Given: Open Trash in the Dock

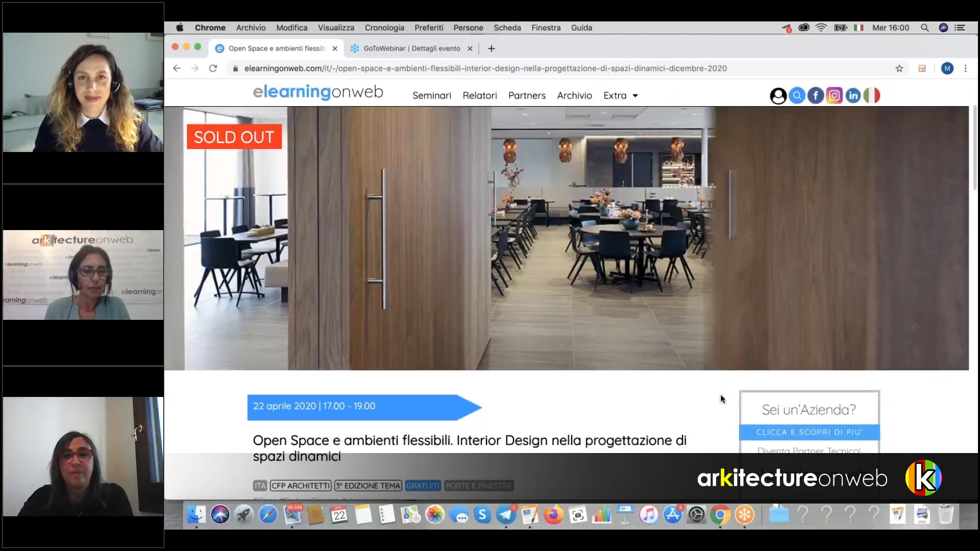Looking at the screenshot, I should click(946, 515).
